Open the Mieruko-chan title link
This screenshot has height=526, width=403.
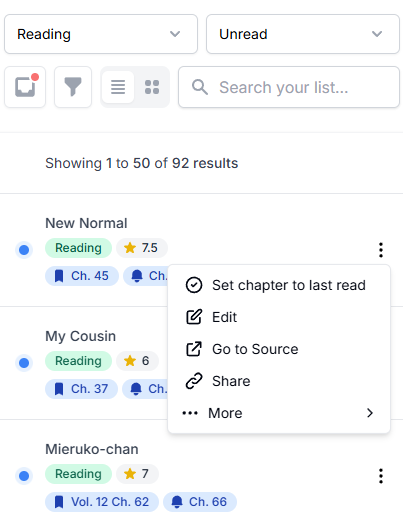click(92, 449)
